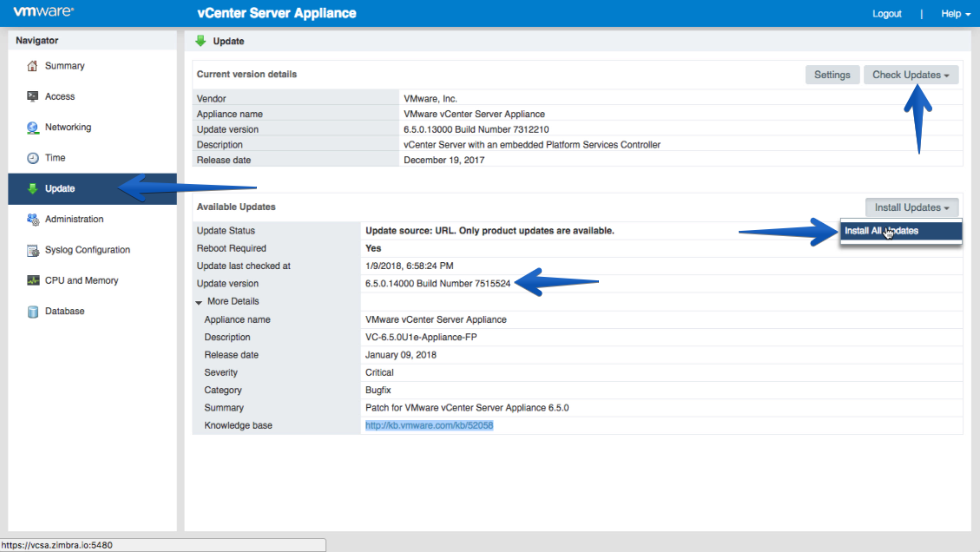Click 'VC-6.5.0U1e-Appliance-FP' description
980x552 pixels.
coord(421,337)
